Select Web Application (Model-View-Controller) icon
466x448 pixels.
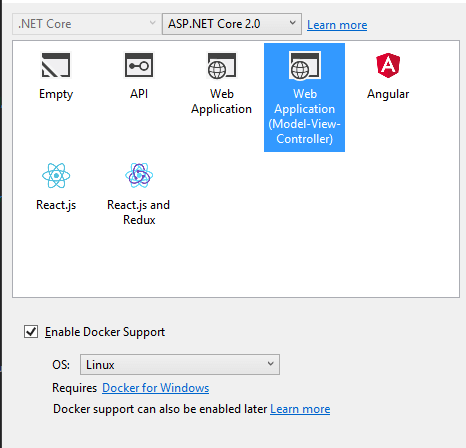[x=304, y=66]
